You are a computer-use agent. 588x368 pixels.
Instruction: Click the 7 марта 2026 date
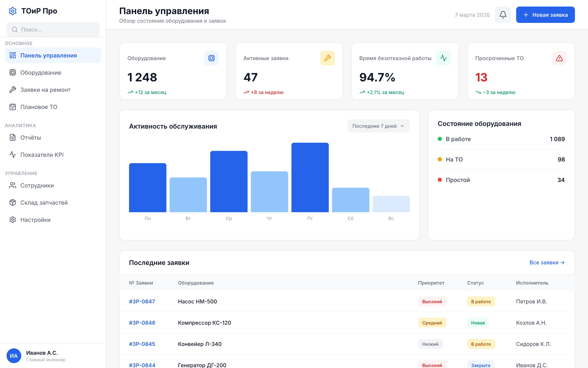click(x=472, y=15)
